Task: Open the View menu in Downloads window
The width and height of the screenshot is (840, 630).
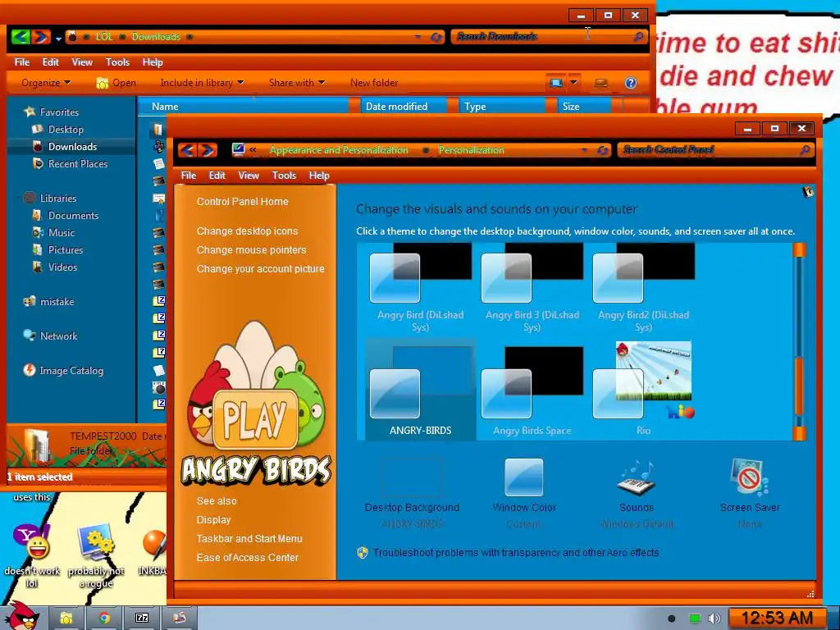Action: pos(82,62)
